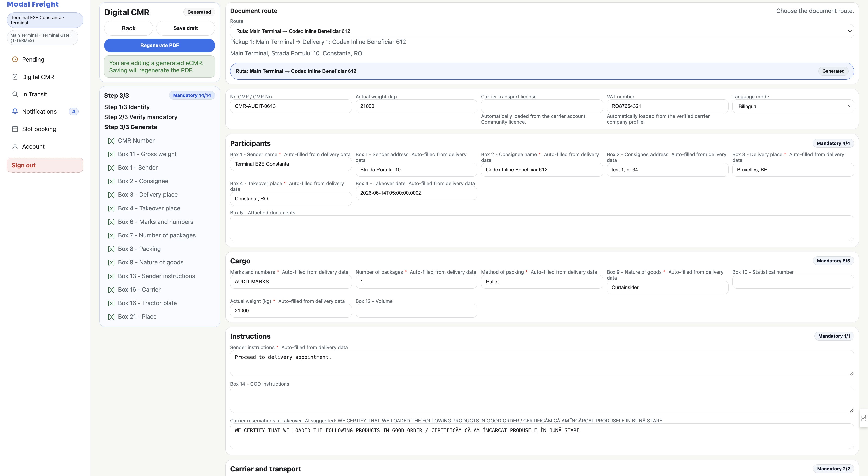The image size is (868, 476).
Task: Select the Terminal E2E Constanta account chip
Action: coord(45,20)
